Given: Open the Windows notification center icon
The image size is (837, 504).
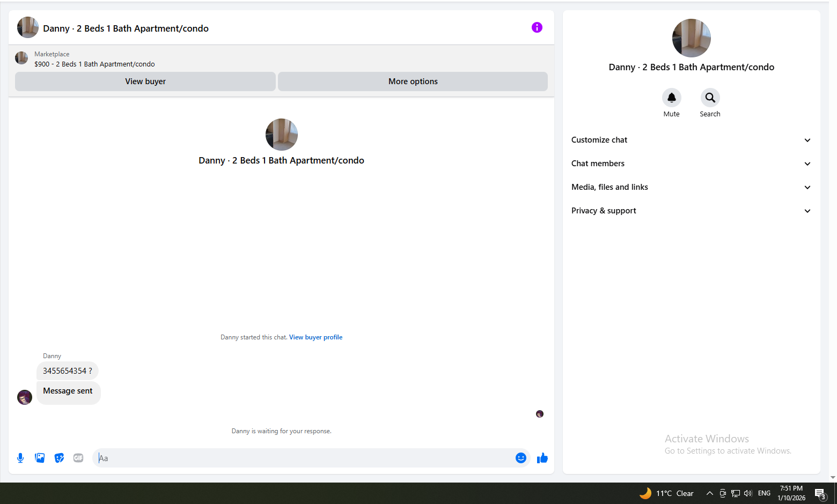Looking at the screenshot, I should tap(820, 494).
